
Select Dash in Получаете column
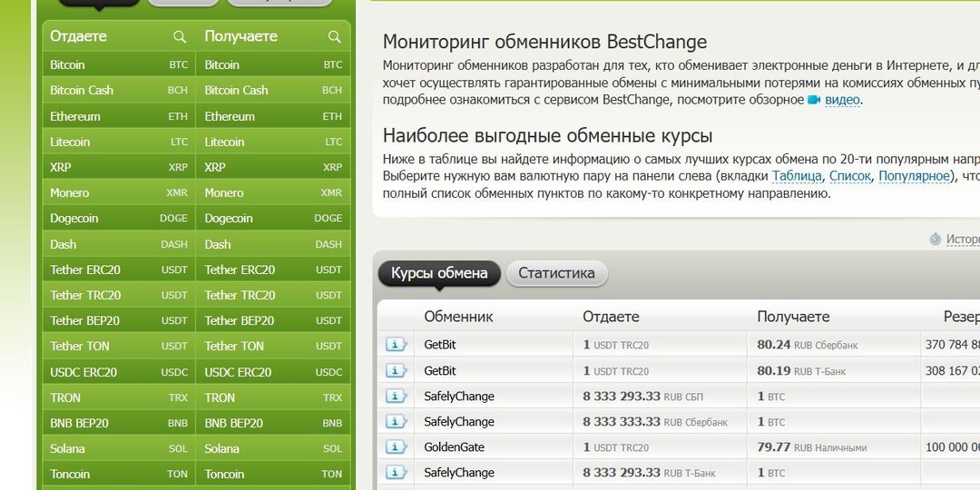(273, 244)
